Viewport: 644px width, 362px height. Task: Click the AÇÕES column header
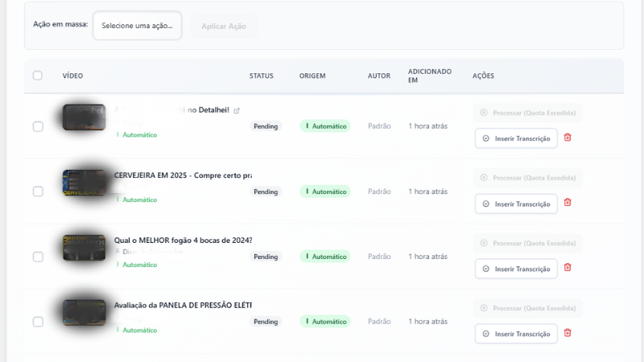tap(483, 76)
